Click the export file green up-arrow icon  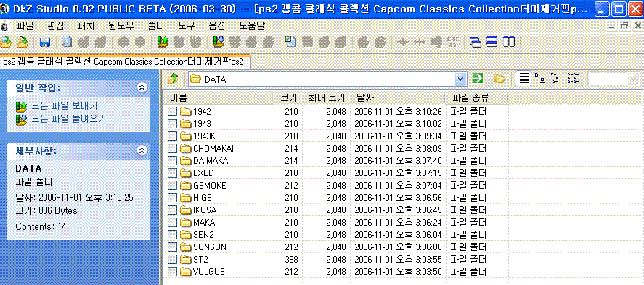pos(163,42)
